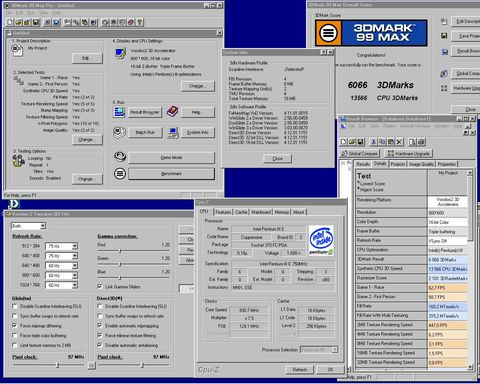
Task: Click the Result Browser details vertical scrollbar
Action: (470, 269)
